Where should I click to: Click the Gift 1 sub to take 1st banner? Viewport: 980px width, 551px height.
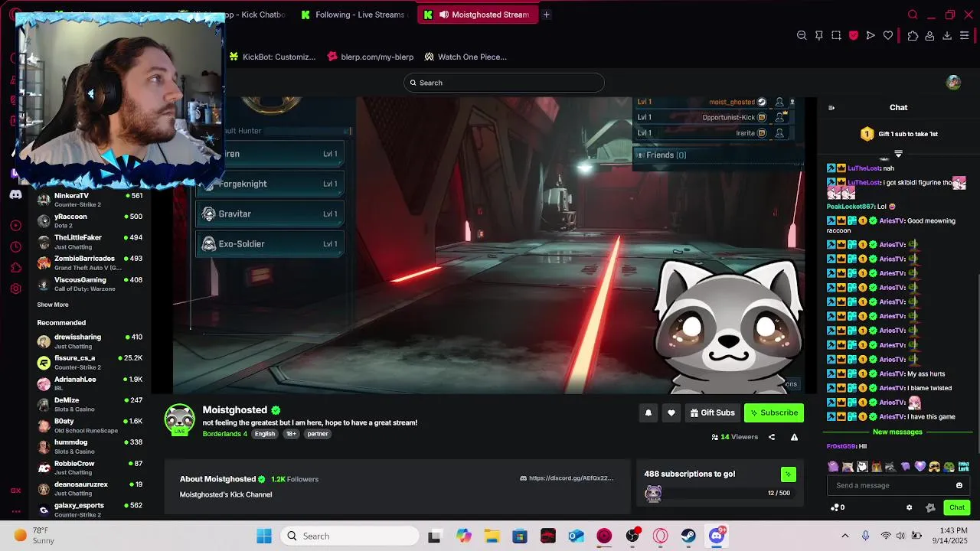coord(900,134)
